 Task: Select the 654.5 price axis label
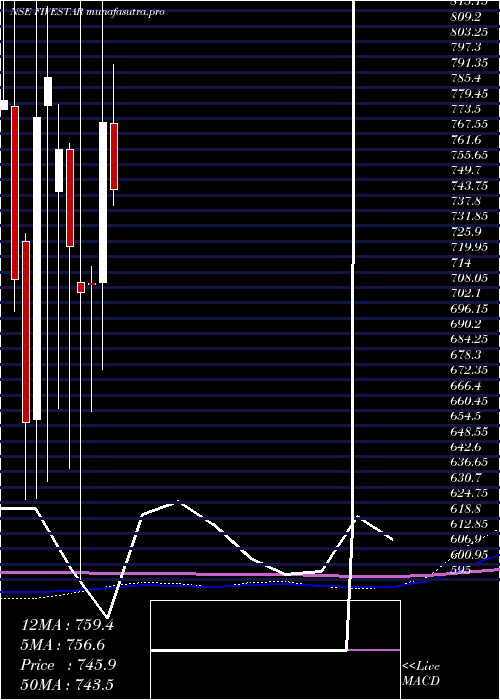pyautogui.click(x=466, y=417)
